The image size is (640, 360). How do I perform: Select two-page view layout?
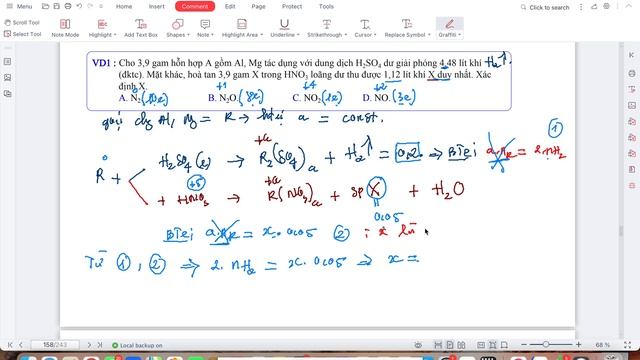click(x=461, y=345)
